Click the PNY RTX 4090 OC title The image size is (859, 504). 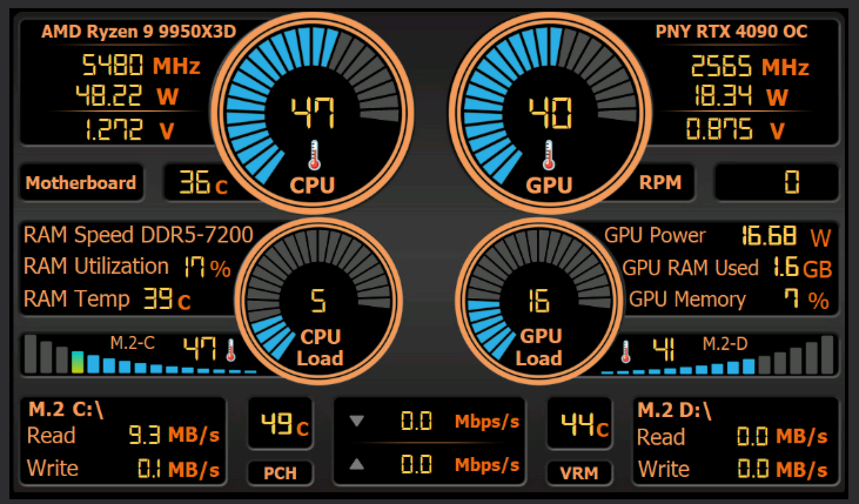732,31
